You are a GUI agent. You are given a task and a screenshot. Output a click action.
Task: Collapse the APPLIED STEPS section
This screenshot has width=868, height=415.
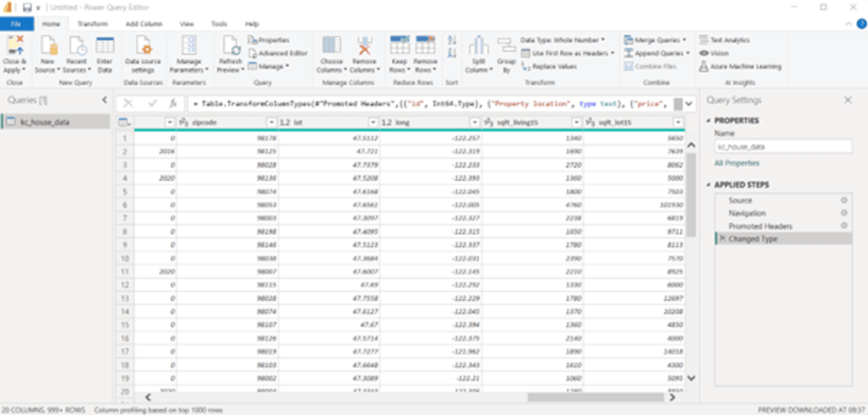click(x=708, y=185)
